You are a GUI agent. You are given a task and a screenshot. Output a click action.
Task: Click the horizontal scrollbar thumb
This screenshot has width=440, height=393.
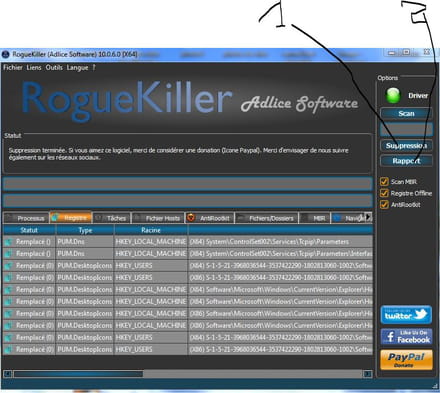point(78,374)
